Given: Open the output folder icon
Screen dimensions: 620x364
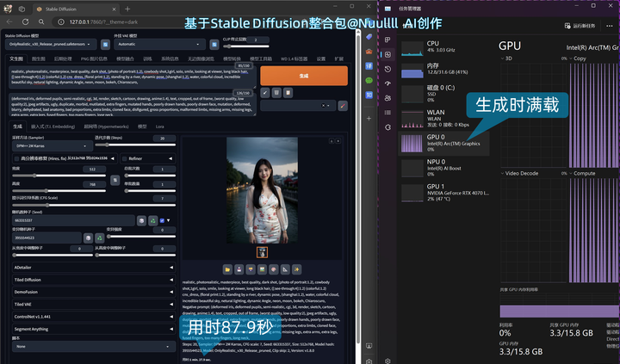Looking at the screenshot, I should pos(227,269).
